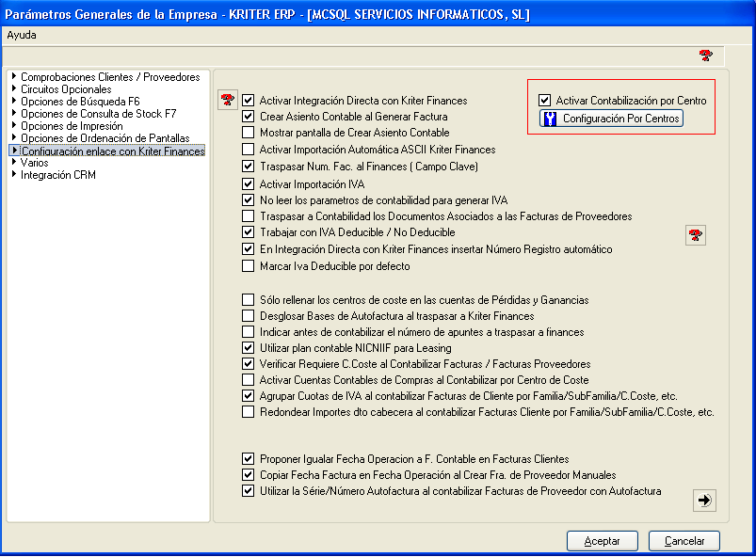This screenshot has width=756, height=557.
Task: Expand Integración CRM tree arrow
Action: click(x=14, y=174)
